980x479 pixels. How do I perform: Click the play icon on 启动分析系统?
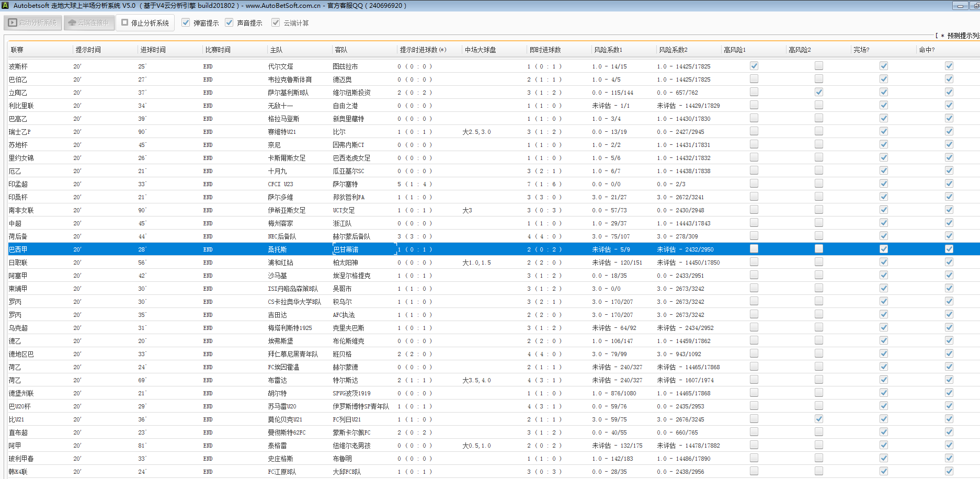click(x=13, y=23)
